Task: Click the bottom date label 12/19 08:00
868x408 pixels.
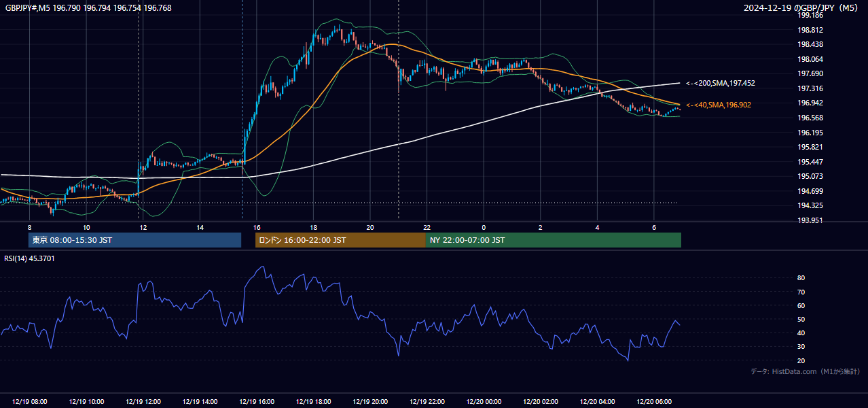Action: tap(30, 402)
